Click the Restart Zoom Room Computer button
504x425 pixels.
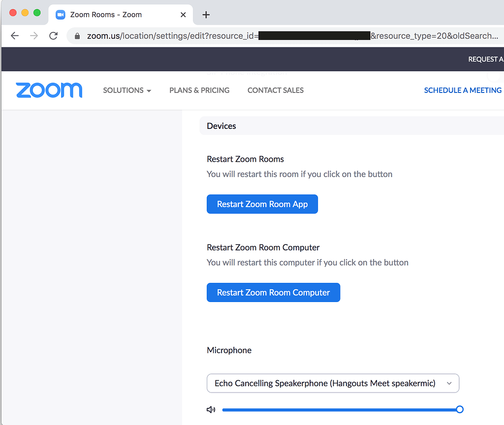[x=273, y=292]
